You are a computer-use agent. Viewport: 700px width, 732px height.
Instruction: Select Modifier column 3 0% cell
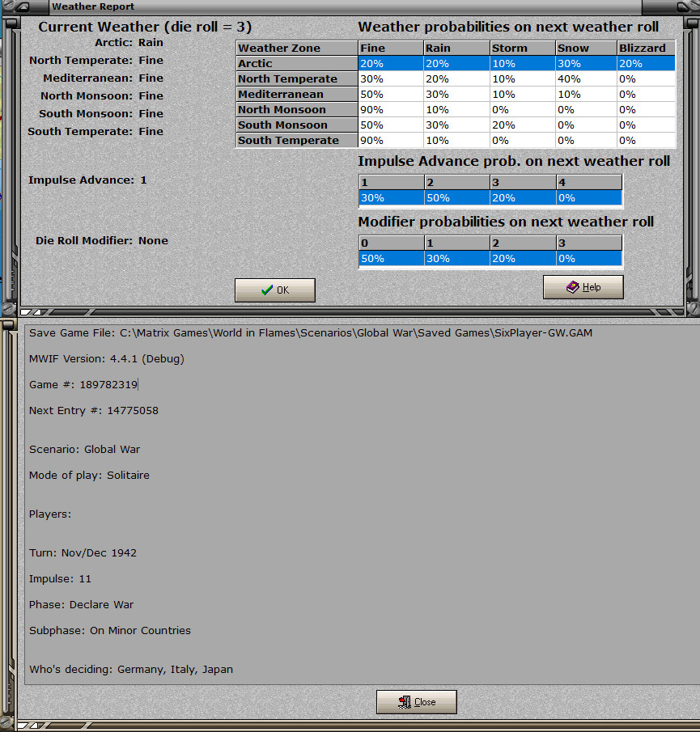click(x=589, y=259)
